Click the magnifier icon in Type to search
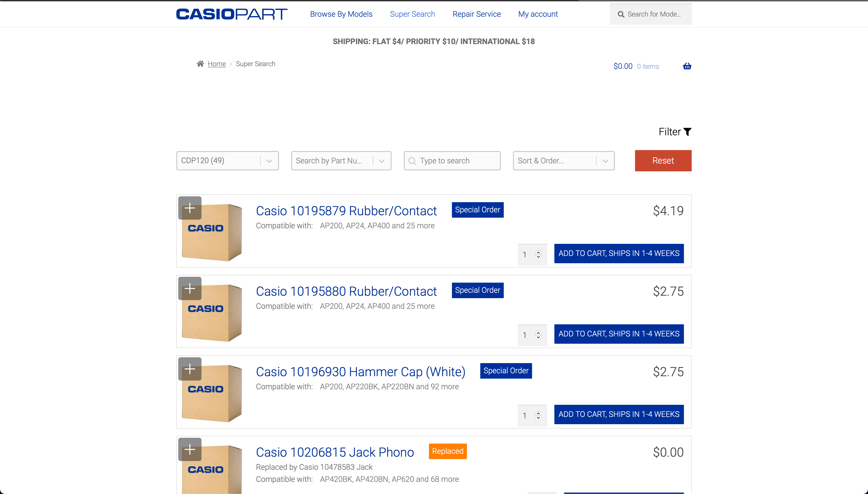This screenshot has height=494, width=868. (412, 161)
